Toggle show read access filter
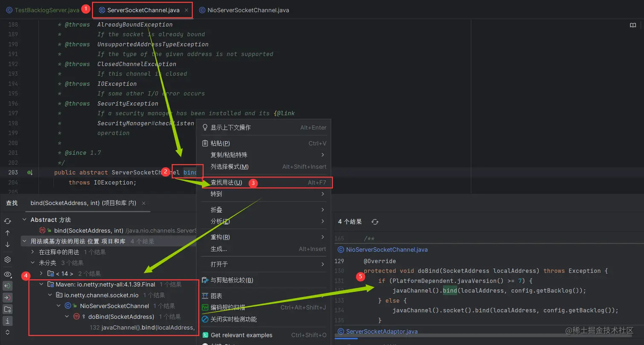This screenshot has height=345, width=644. click(7, 286)
